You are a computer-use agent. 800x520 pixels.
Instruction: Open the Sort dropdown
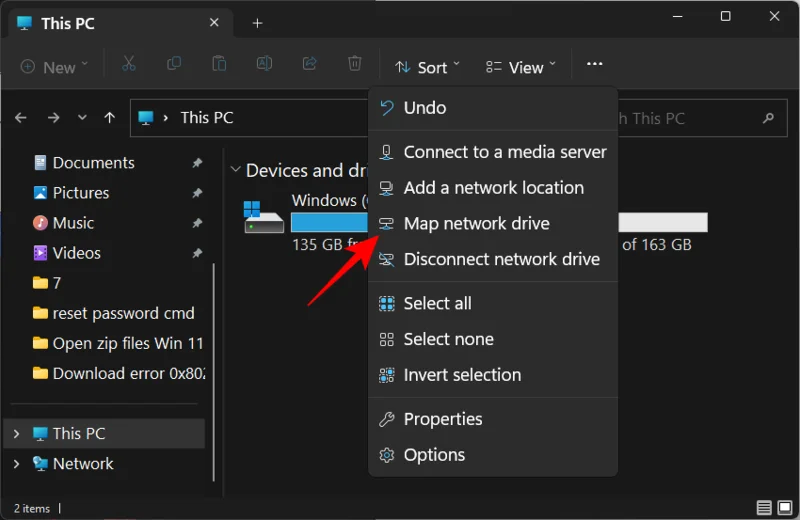(x=428, y=67)
